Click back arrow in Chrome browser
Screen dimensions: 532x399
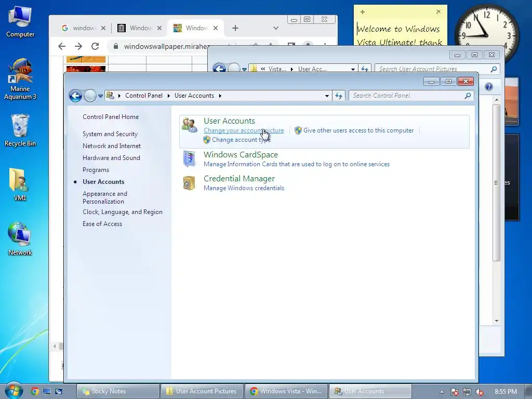(x=62, y=46)
